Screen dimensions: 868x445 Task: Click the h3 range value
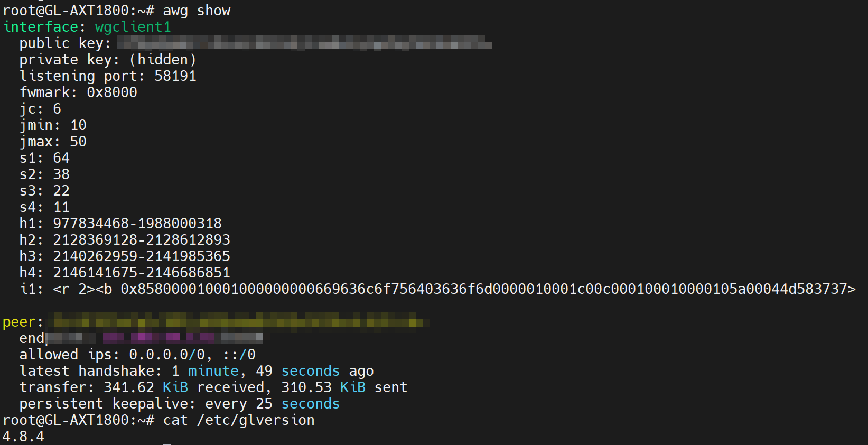(x=141, y=256)
